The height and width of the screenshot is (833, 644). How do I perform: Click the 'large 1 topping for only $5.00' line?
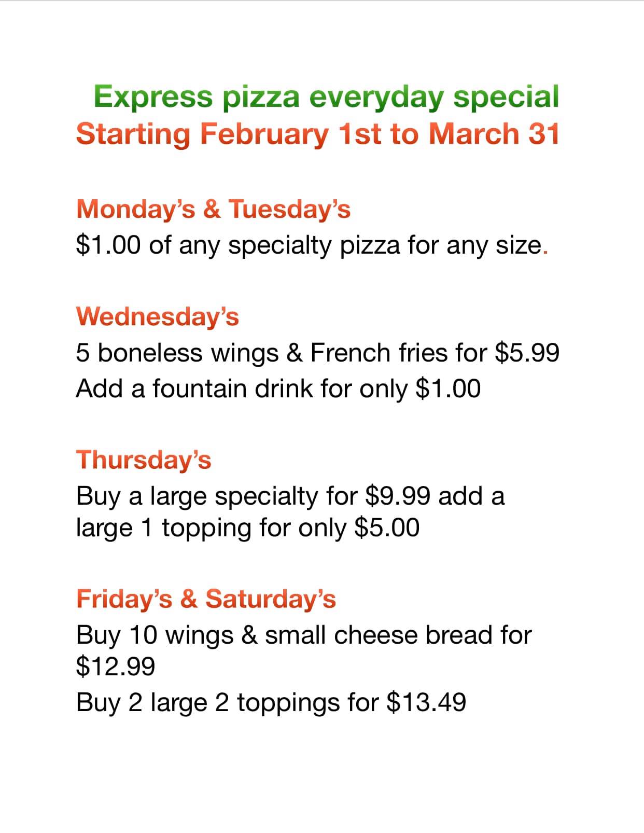[x=247, y=528]
